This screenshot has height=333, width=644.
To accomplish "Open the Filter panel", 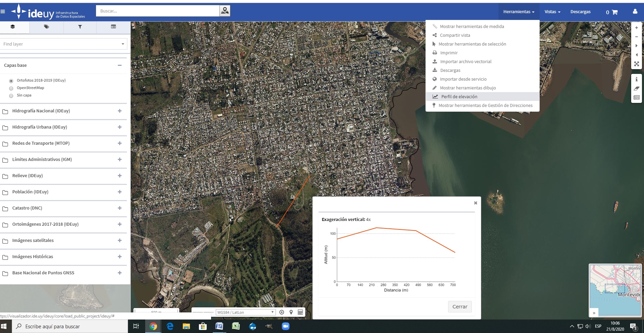I will [x=79, y=27].
